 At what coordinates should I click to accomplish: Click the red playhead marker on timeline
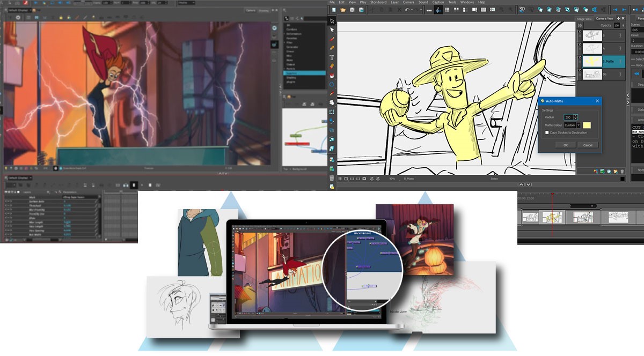point(552,194)
